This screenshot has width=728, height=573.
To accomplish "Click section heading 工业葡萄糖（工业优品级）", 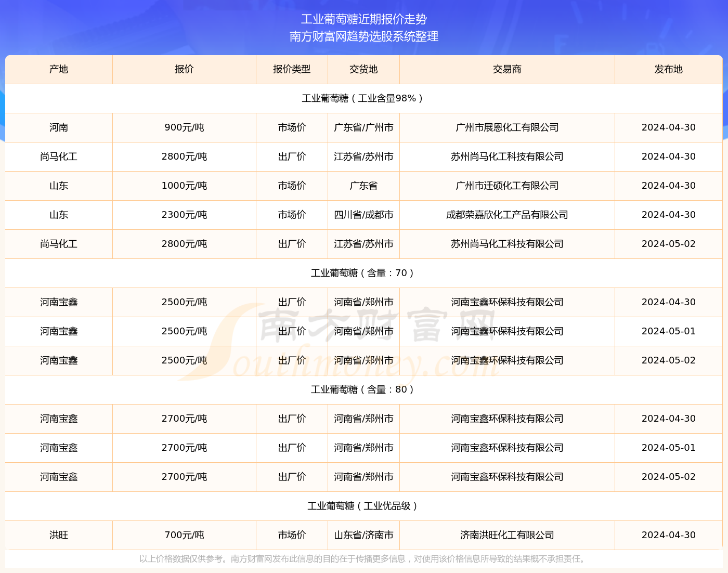I will point(363,506).
